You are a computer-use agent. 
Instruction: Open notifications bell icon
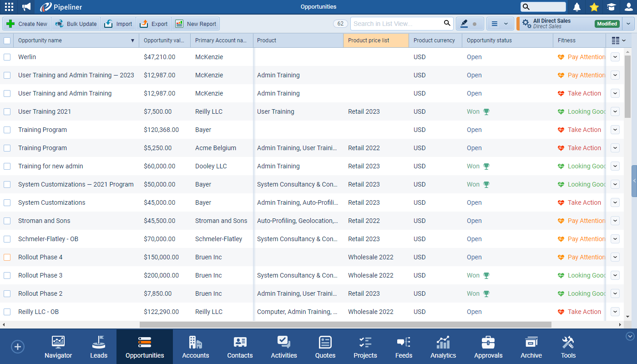(577, 7)
